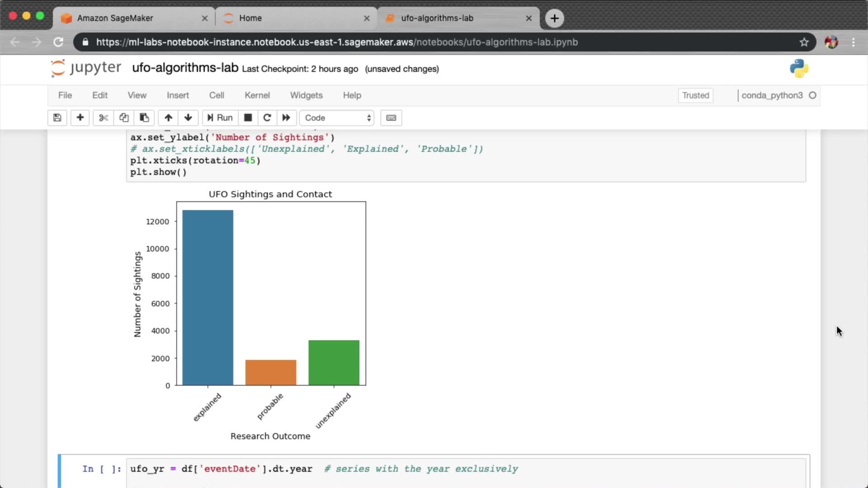Viewport: 868px width, 488px height.
Task: Open the Kernel menu
Action: [x=257, y=95]
